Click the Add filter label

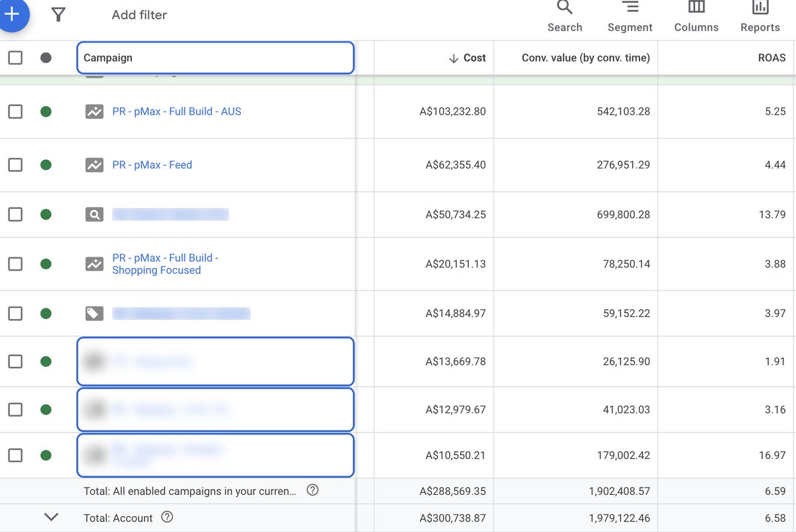[139, 15]
